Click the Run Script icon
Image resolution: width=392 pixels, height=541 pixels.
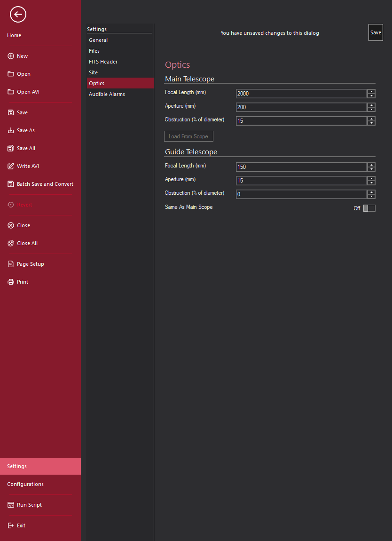point(11,505)
